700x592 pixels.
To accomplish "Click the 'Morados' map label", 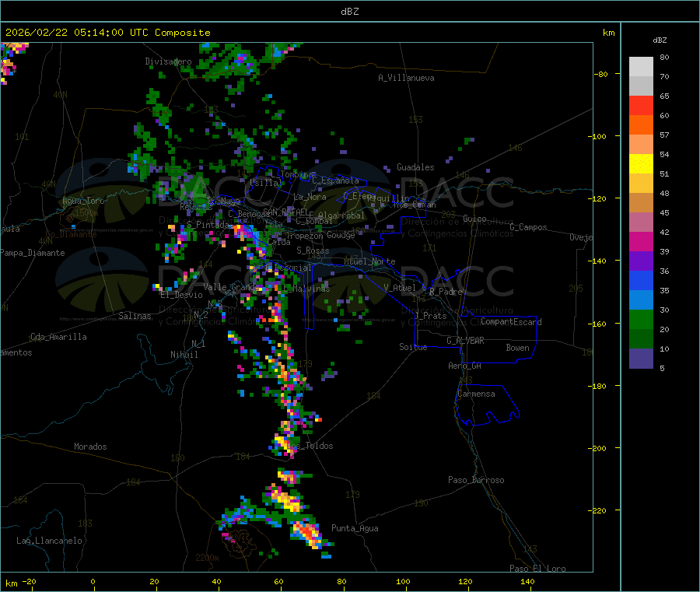I will 90,447.
